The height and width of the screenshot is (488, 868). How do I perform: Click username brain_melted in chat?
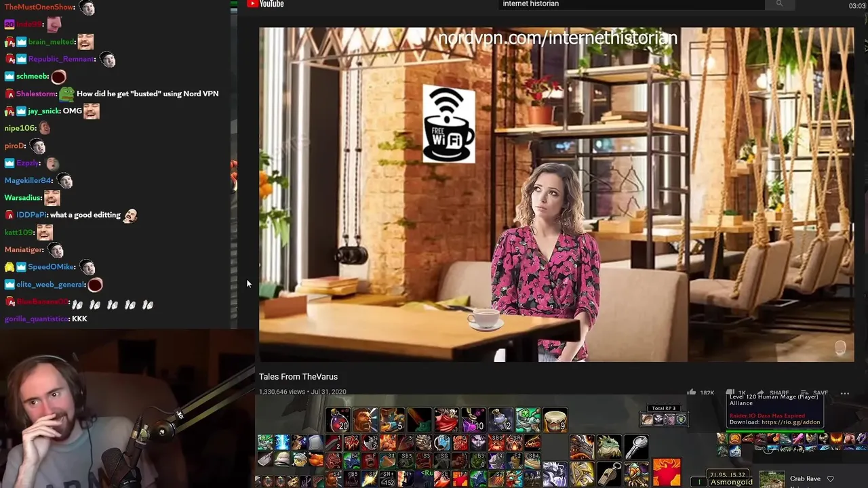click(51, 42)
